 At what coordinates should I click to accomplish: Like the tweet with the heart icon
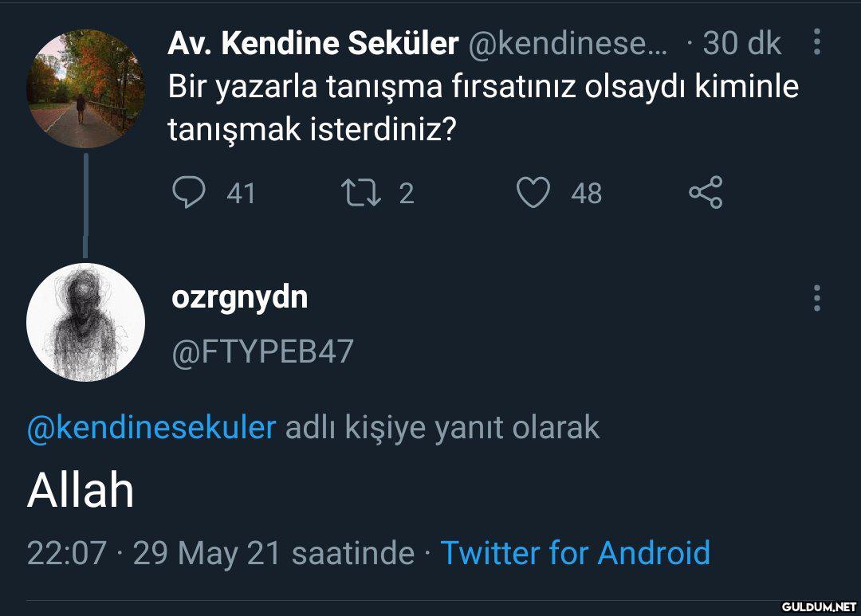point(533,193)
